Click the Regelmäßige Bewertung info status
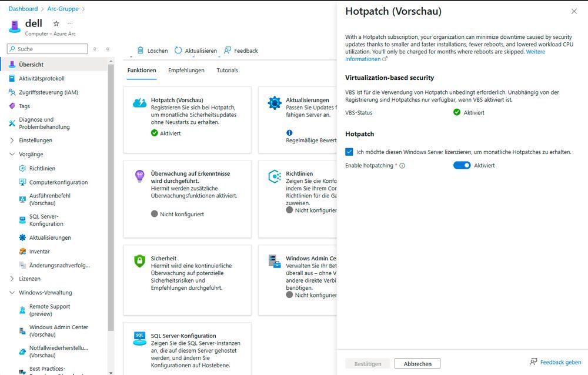 (x=311, y=137)
